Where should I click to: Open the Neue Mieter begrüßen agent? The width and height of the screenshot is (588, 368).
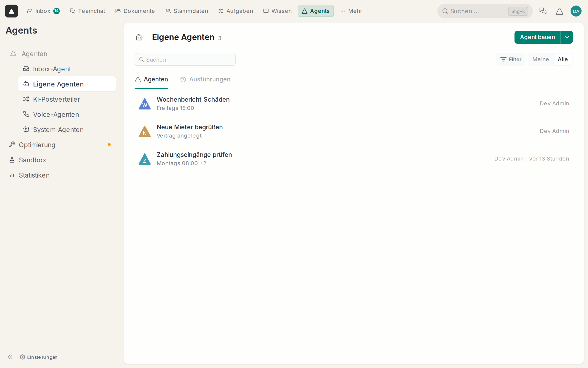[x=354, y=131]
